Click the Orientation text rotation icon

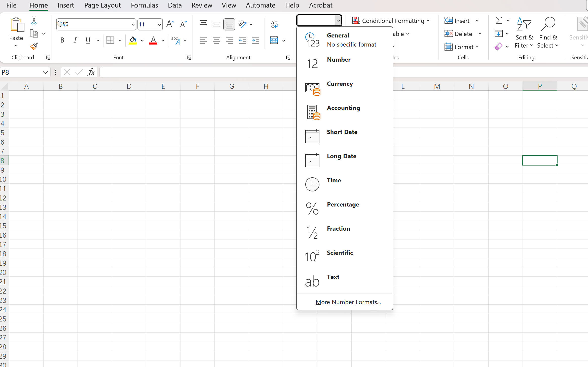click(x=242, y=24)
